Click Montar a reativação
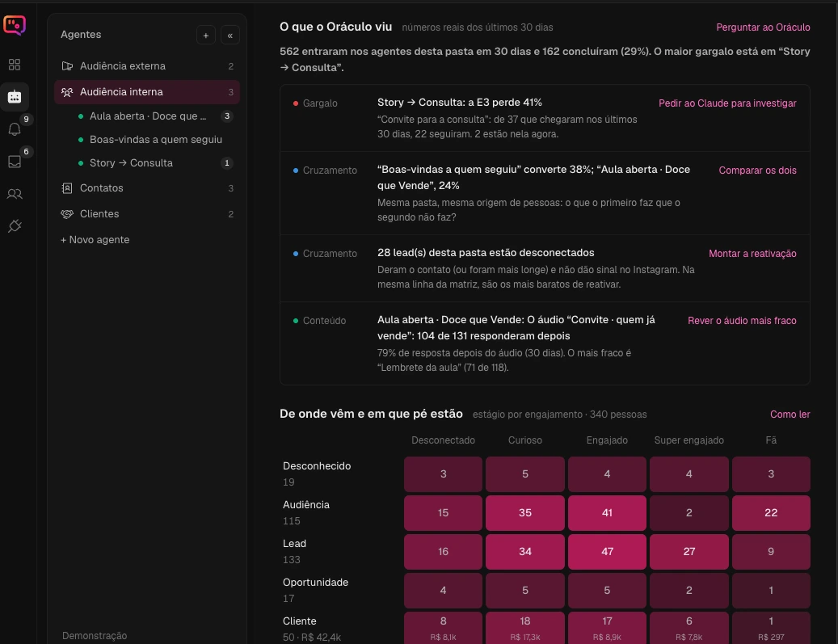Screen dimensions: 838x644 pyautogui.click(x=752, y=254)
